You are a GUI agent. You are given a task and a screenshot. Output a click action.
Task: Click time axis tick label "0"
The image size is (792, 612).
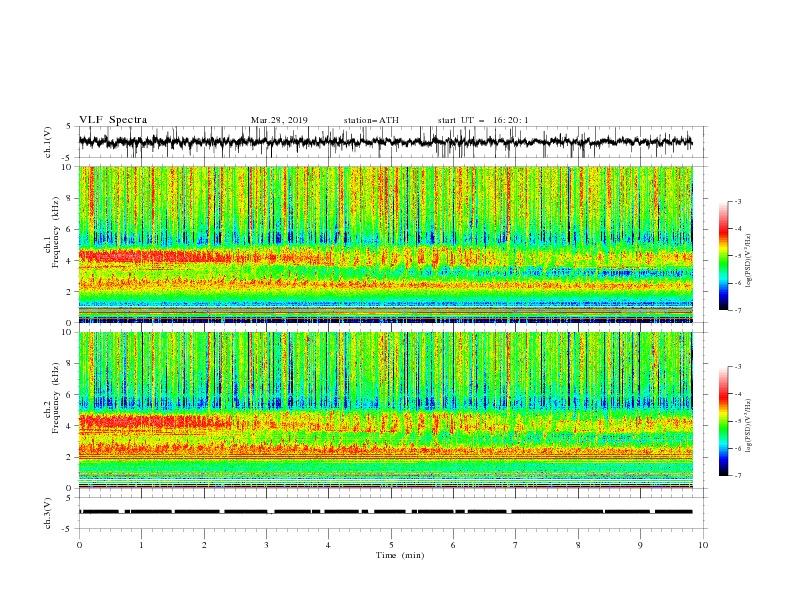point(79,545)
